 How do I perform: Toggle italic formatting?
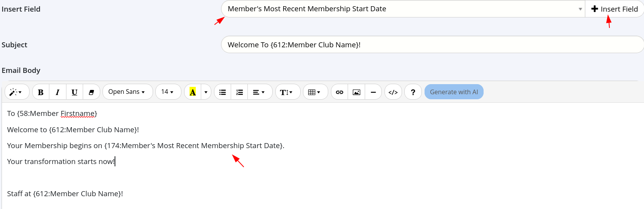(57, 92)
